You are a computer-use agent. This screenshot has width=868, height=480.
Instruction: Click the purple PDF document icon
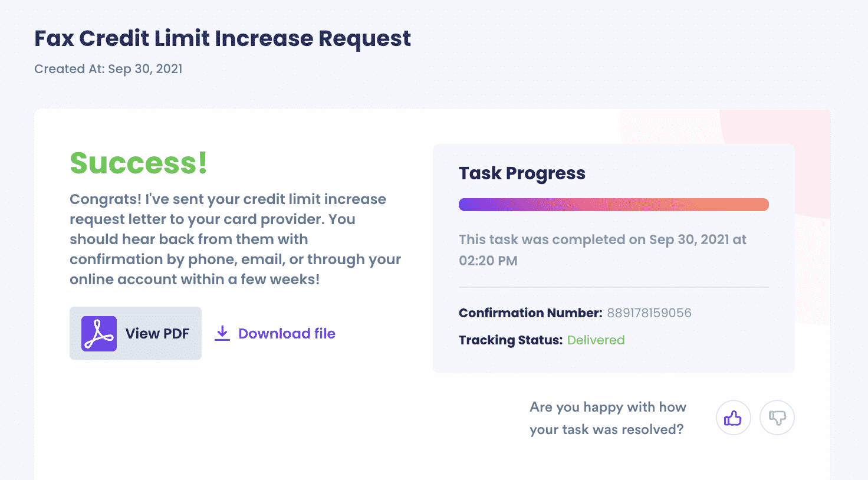click(x=99, y=334)
